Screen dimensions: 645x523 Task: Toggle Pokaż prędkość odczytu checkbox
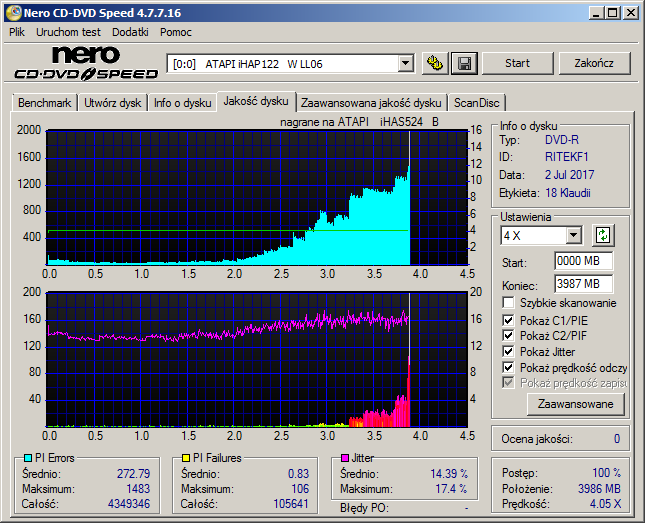(x=508, y=367)
